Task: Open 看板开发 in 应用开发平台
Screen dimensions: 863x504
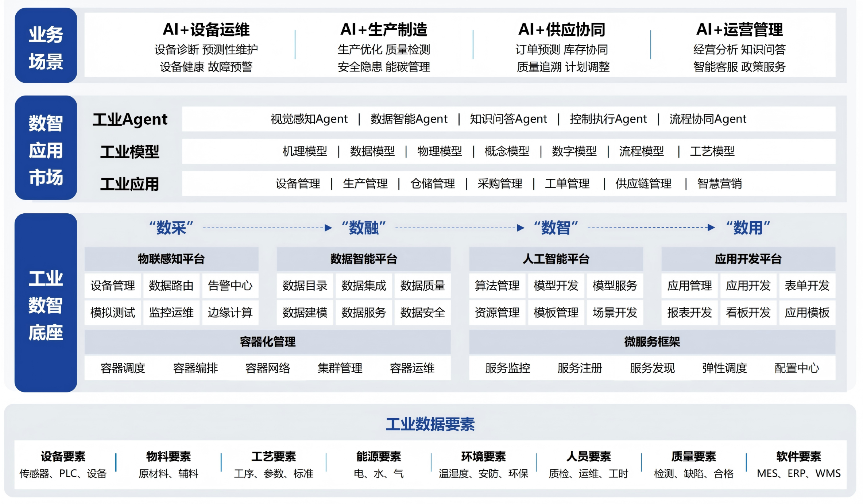Action: pos(748,313)
